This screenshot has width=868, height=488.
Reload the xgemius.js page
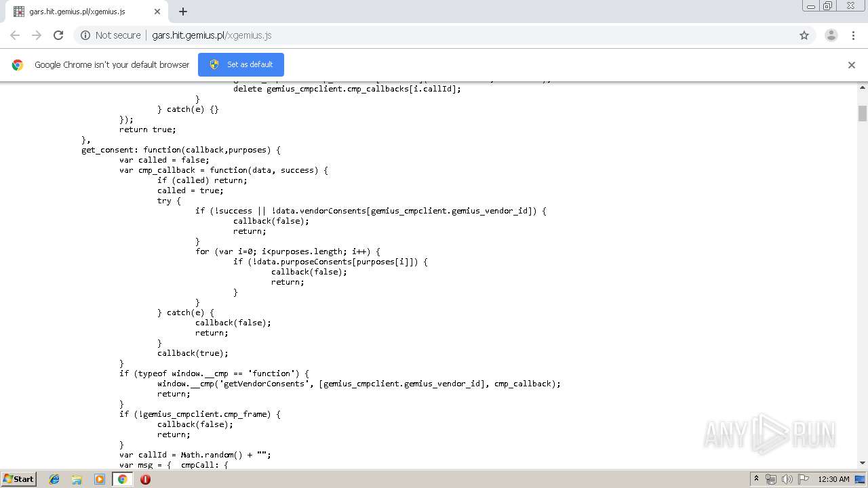[x=58, y=35]
